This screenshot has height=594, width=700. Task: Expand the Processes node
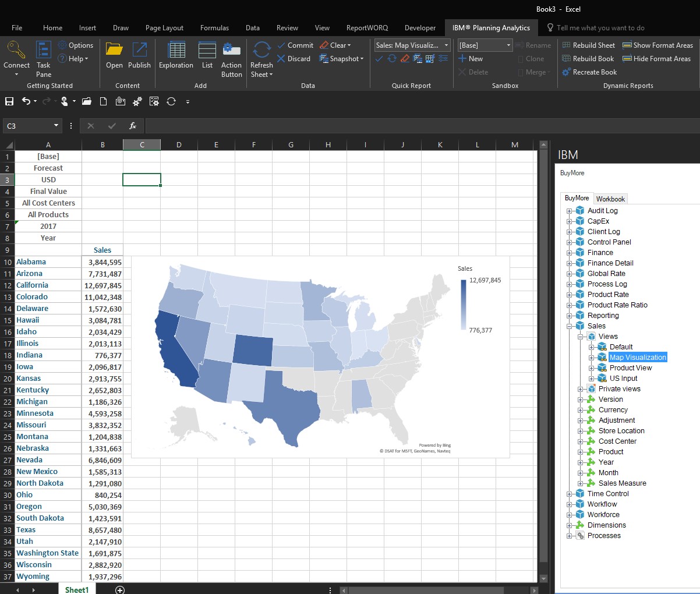click(x=570, y=536)
